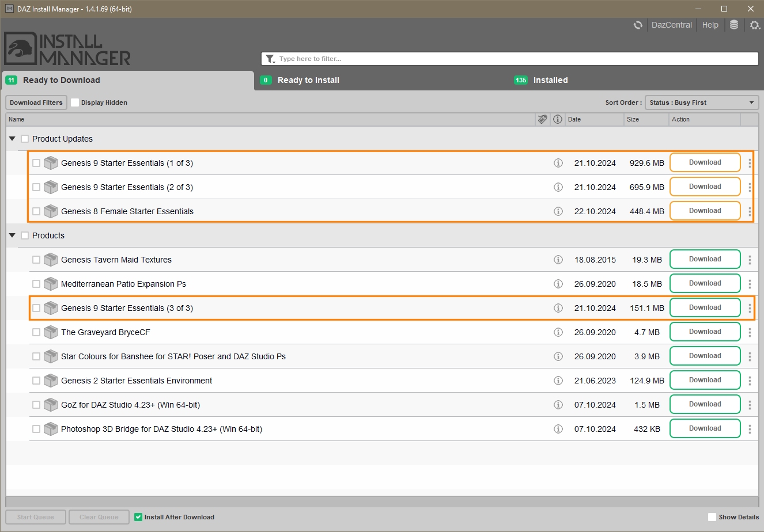This screenshot has height=532, width=764.
Task: Open the Help menu
Action: (710, 25)
